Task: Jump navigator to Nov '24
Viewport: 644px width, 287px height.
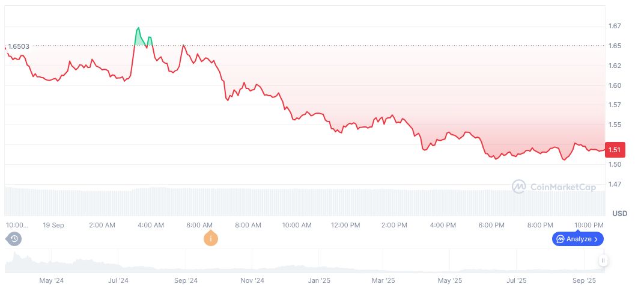Action: point(252,280)
